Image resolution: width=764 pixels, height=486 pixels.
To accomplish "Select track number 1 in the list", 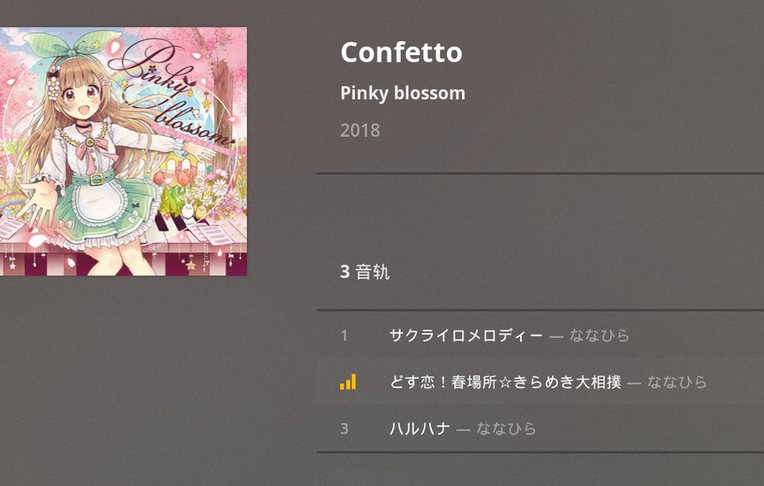I will coord(344,336).
